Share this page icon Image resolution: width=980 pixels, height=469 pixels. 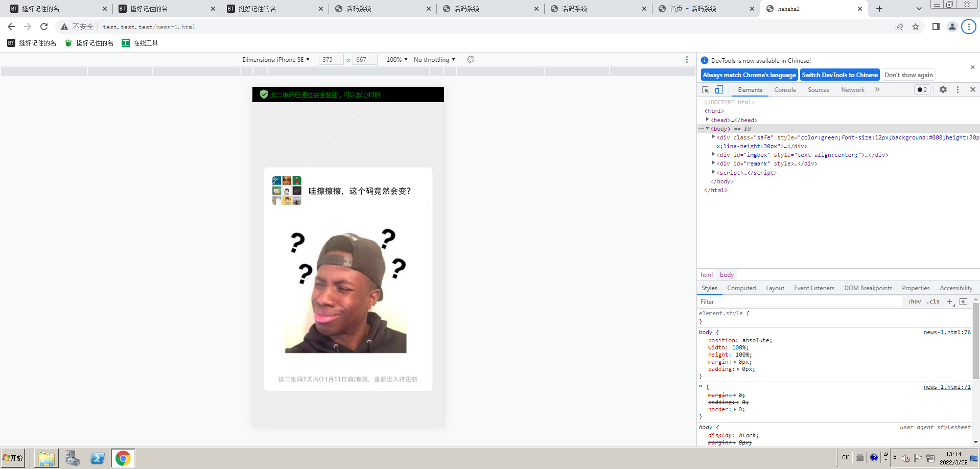pos(899,27)
